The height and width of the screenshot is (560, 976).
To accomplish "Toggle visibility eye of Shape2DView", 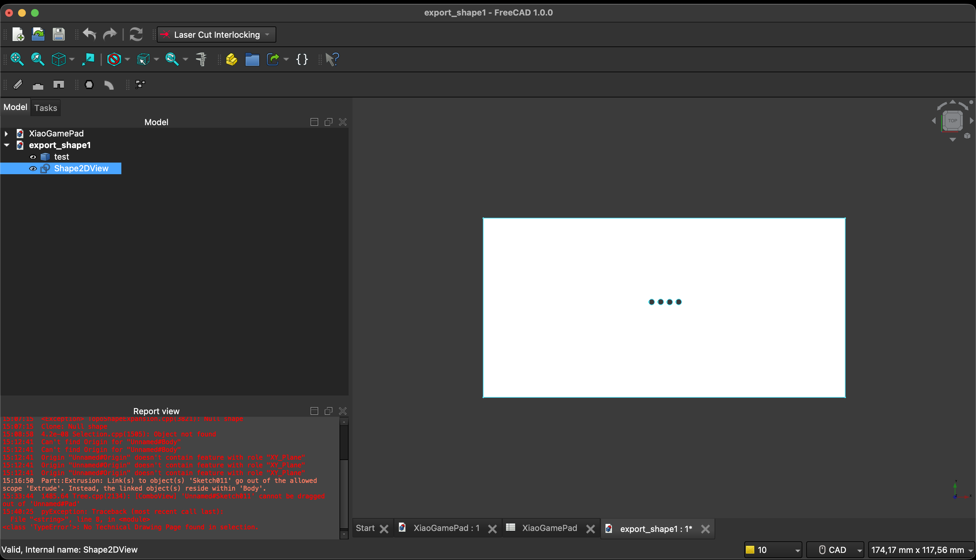I will click(x=33, y=168).
